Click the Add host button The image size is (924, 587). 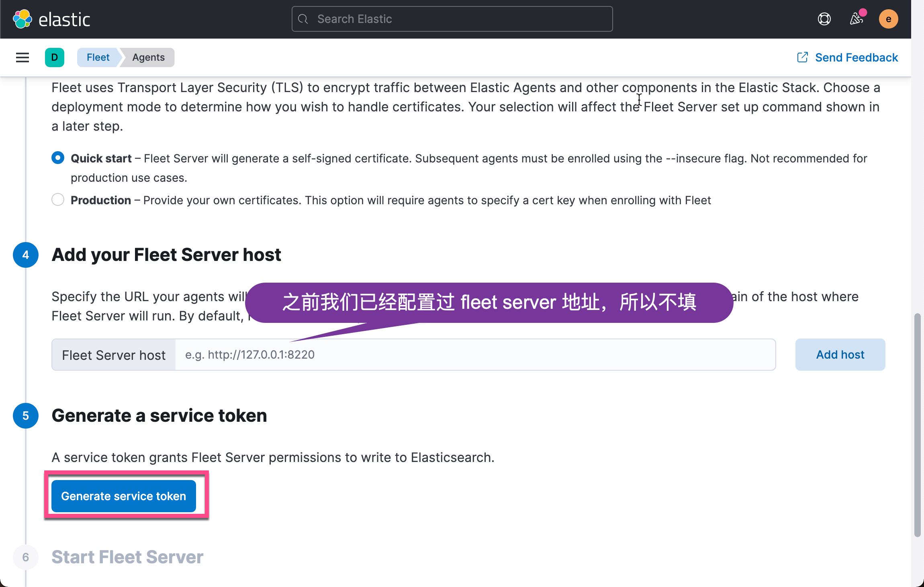point(840,355)
